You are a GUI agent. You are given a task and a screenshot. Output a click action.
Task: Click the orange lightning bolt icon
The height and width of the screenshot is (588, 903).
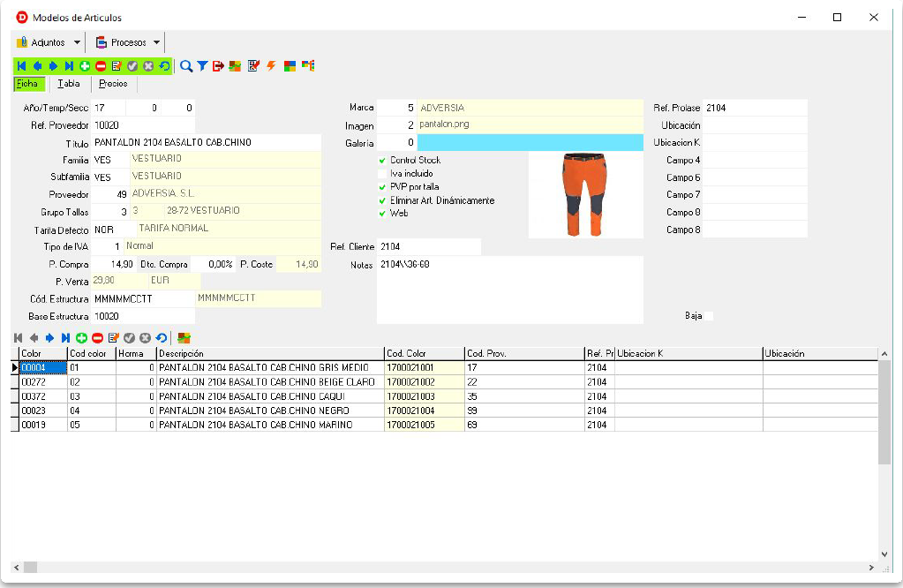(271, 66)
